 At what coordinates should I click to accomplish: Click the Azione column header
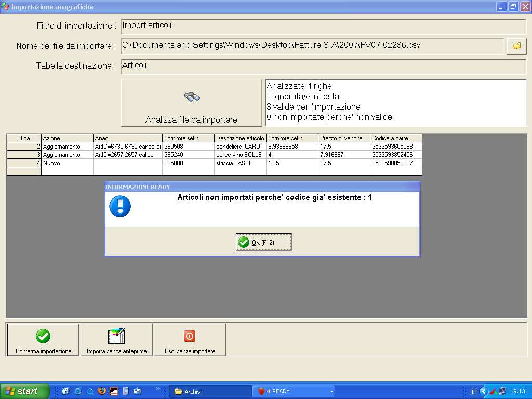67,138
